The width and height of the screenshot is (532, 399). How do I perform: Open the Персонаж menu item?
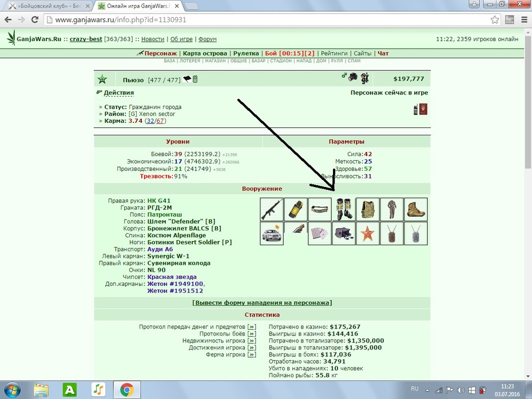(161, 53)
